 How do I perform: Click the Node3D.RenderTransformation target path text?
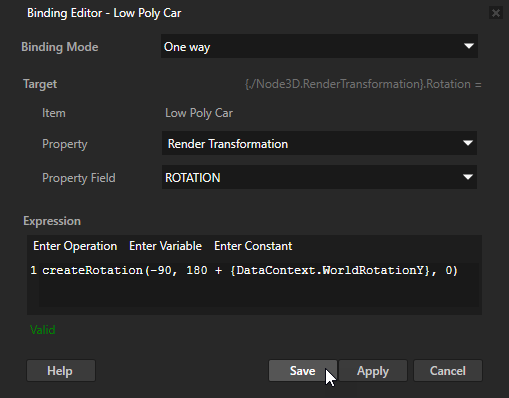[363, 84]
